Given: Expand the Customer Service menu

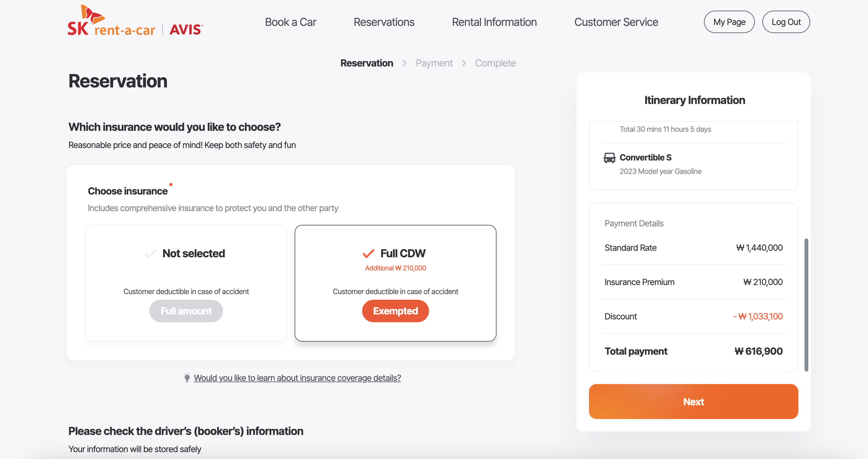Looking at the screenshot, I should 616,22.
